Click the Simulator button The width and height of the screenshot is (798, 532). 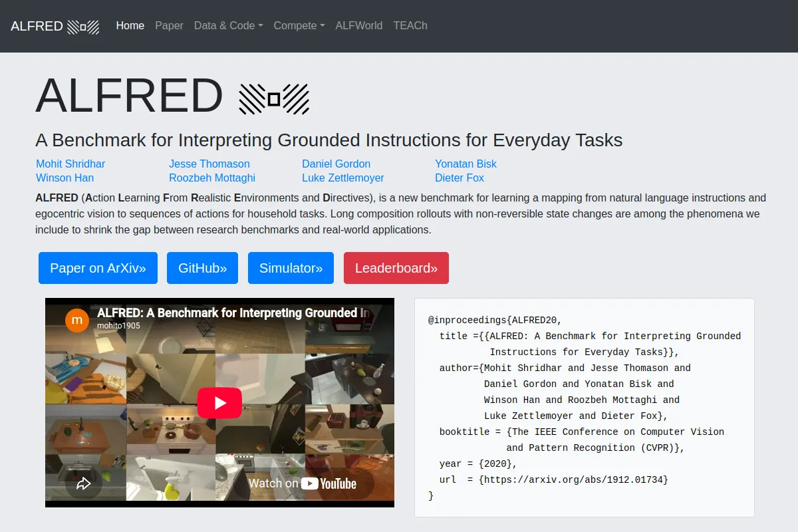[x=291, y=268]
